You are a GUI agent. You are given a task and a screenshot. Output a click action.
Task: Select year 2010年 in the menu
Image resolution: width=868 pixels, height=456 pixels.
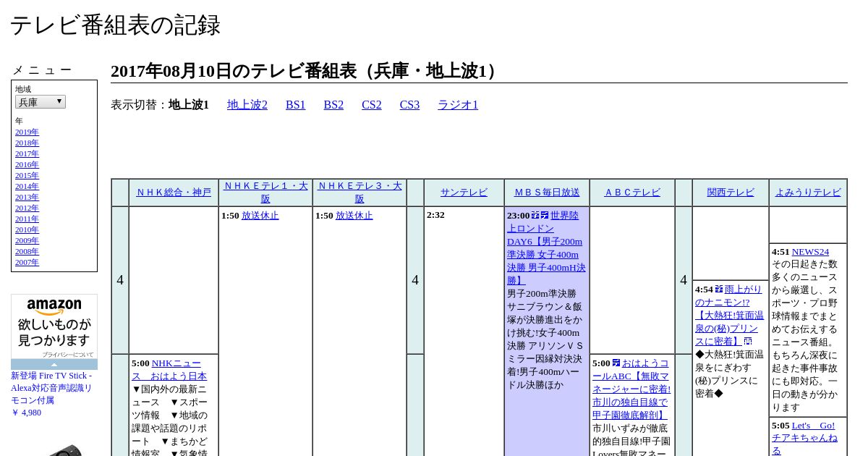pos(27,230)
